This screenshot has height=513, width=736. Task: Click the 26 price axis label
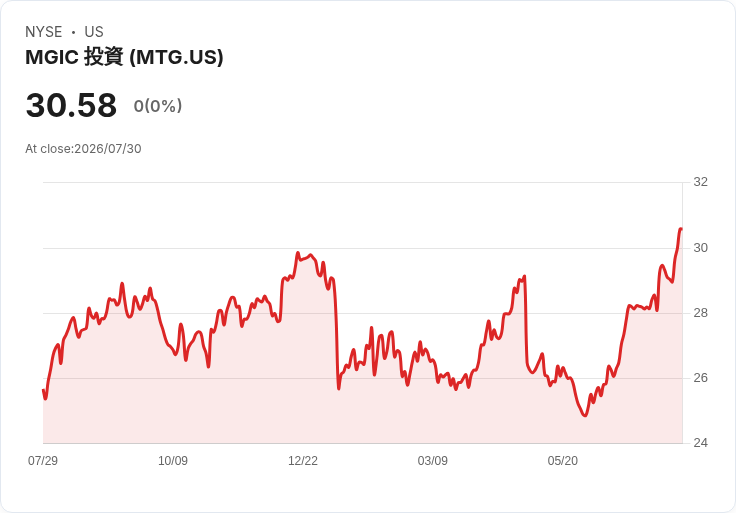pos(701,378)
